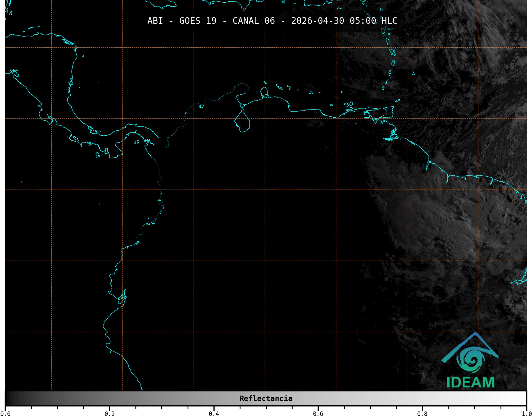Click the CANAL 06 label
Image resolution: width=532 pixels, height=417 pixels.
[x=253, y=21]
